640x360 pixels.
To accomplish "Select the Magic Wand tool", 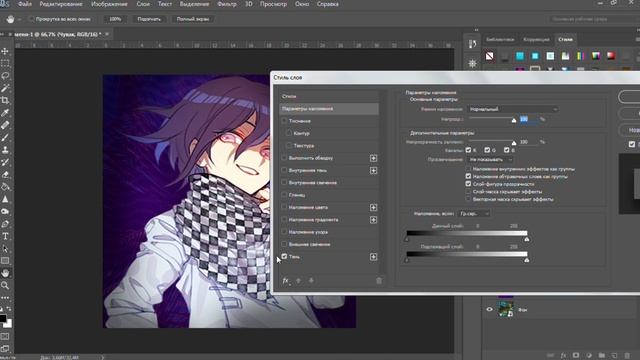I will coord(5,88).
